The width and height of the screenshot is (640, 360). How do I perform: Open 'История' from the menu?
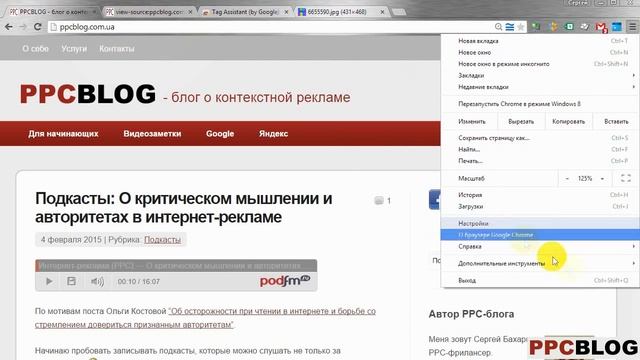pyautogui.click(x=540, y=195)
